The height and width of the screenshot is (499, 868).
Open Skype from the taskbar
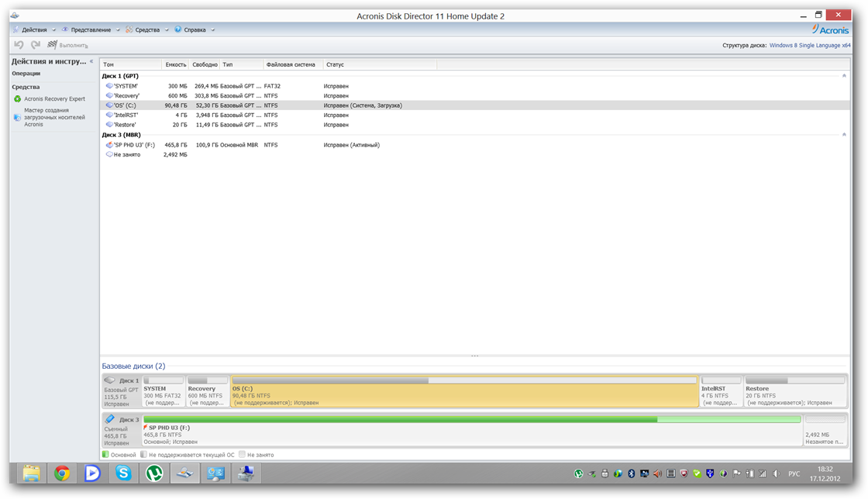point(123,473)
